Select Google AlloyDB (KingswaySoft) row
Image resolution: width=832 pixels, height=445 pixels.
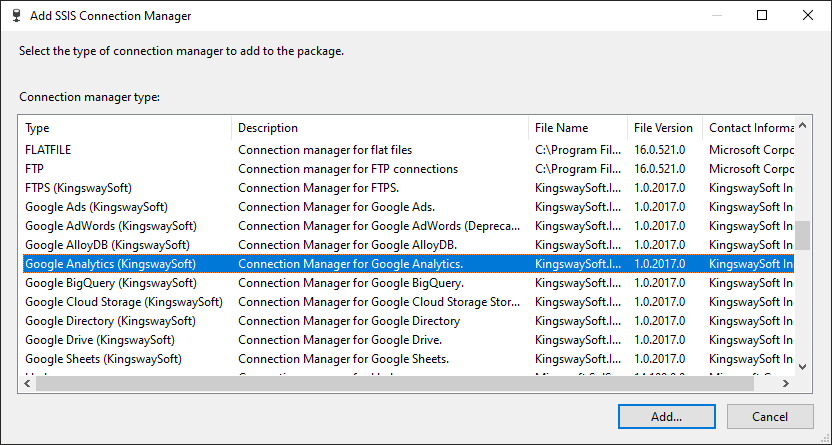click(x=409, y=245)
